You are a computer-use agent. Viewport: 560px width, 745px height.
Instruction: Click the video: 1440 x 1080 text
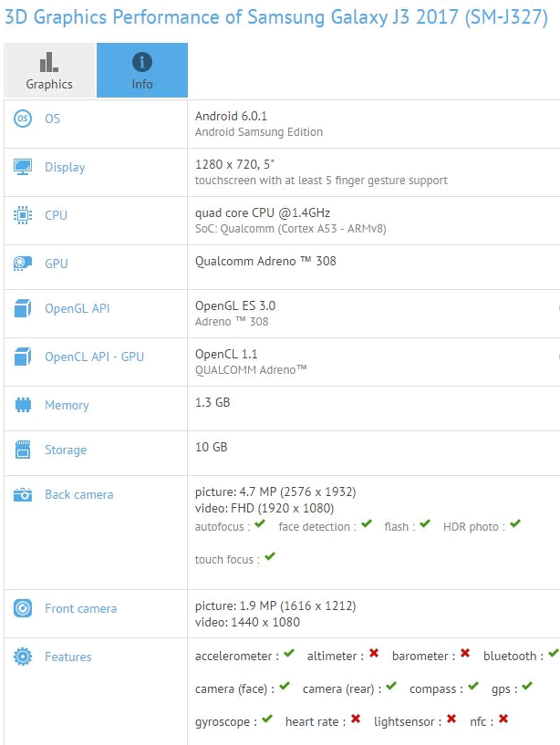(247, 622)
